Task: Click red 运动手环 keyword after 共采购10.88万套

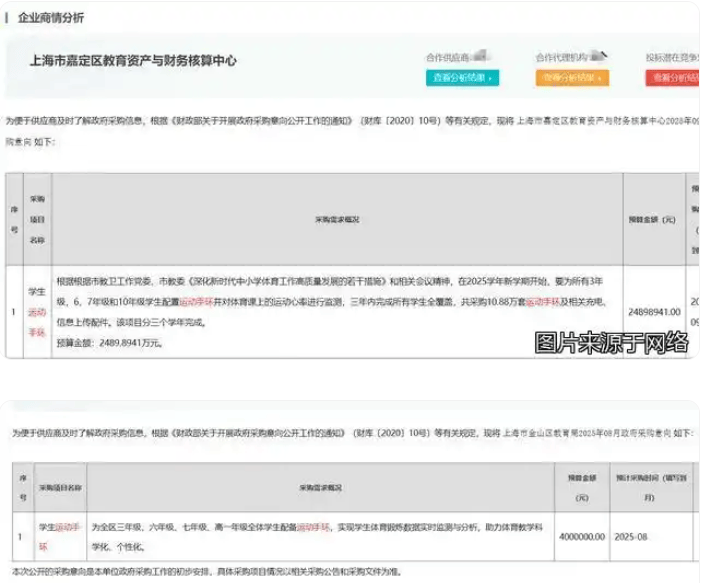Action: 543,302
